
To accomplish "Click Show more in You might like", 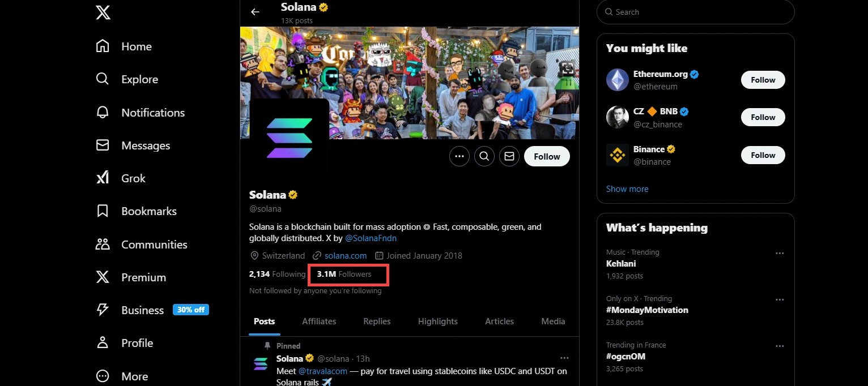I will [x=627, y=188].
